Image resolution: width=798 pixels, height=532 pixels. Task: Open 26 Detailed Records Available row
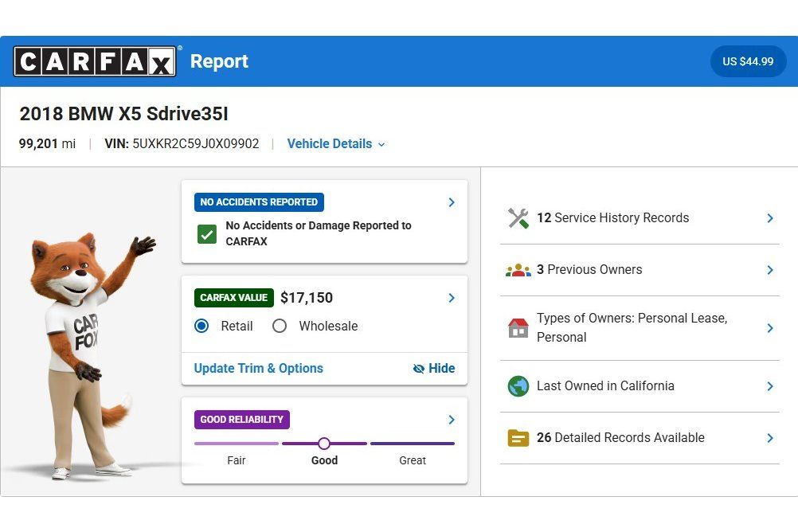click(640, 438)
